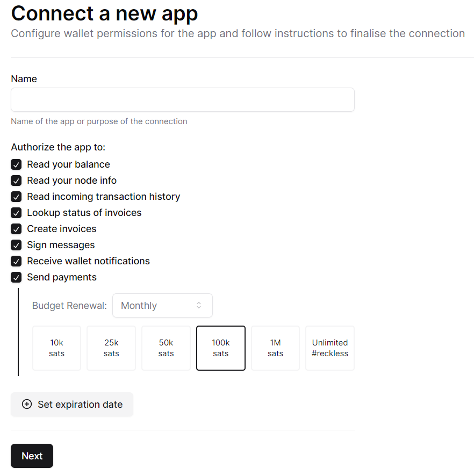Toggle Read incoming transaction history checkbox
The image size is (474, 476).
tap(16, 197)
